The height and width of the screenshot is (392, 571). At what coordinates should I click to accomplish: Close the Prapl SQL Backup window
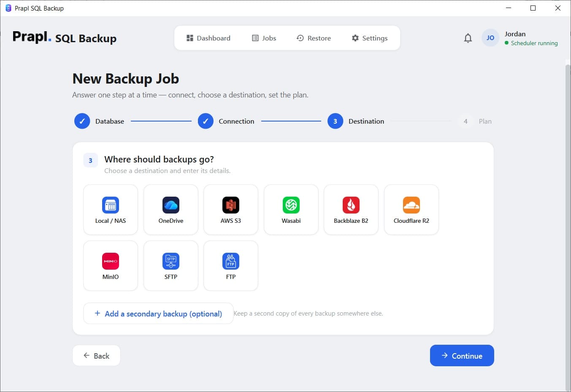click(x=558, y=8)
